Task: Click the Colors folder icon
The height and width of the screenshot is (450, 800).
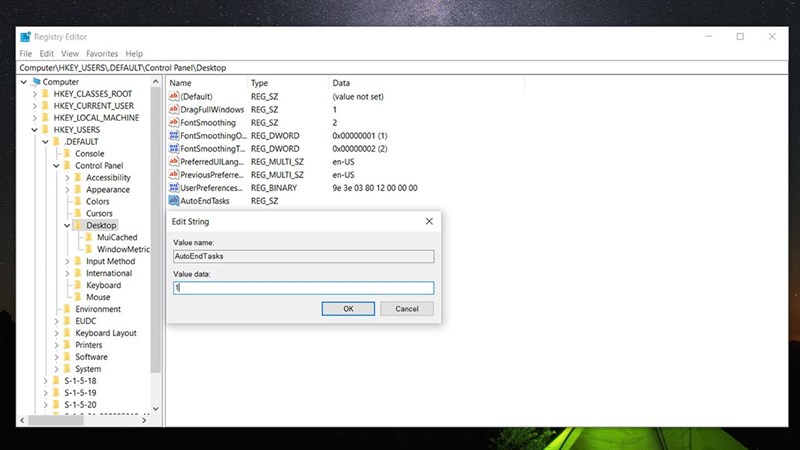Action: tap(78, 201)
